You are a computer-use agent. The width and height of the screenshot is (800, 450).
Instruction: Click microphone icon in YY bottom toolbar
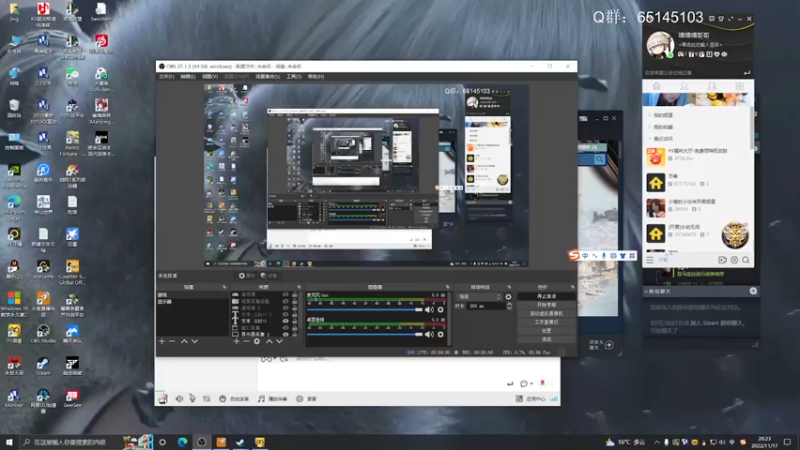click(192, 398)
